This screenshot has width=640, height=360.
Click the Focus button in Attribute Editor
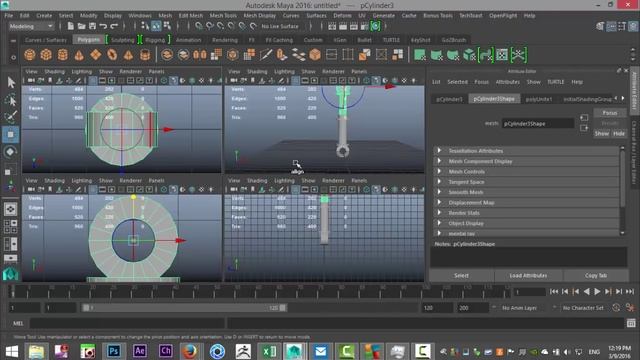click(x=610, y=113)
